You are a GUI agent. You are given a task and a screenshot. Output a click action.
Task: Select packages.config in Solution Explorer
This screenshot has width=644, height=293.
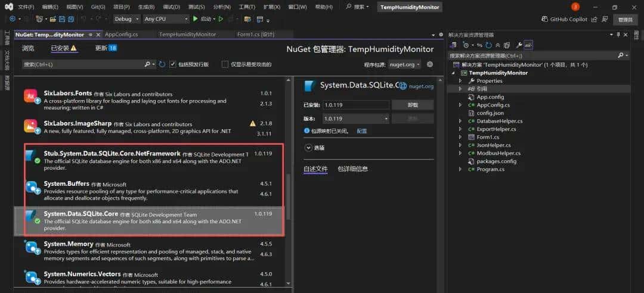point(496,161)
